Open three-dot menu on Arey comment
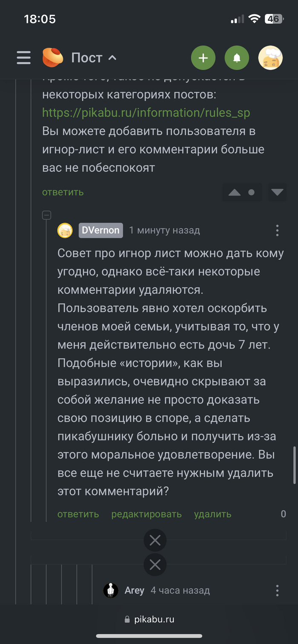Screen dimensions: 298x644 click(x=277, y=590)
